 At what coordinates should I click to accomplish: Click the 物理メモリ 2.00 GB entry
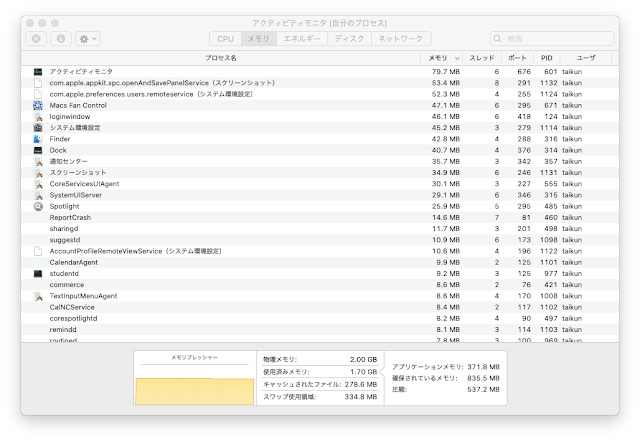320,360
